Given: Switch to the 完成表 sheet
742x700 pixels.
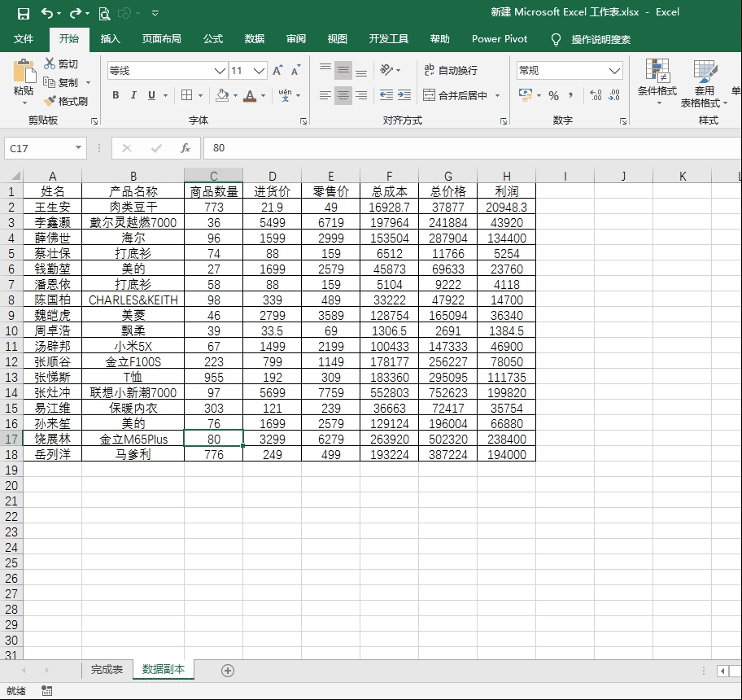Looking at the screenshot, I should click(x=107, y=669).
